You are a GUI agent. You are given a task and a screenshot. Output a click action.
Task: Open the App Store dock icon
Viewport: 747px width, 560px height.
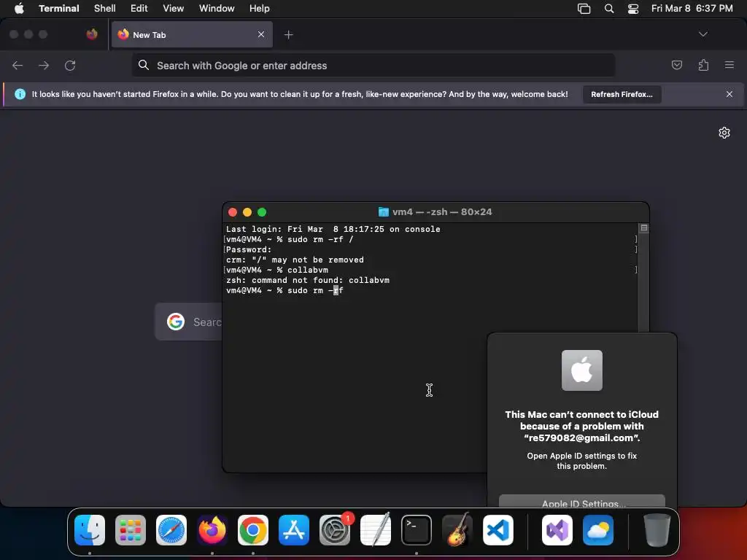[294, 529]
